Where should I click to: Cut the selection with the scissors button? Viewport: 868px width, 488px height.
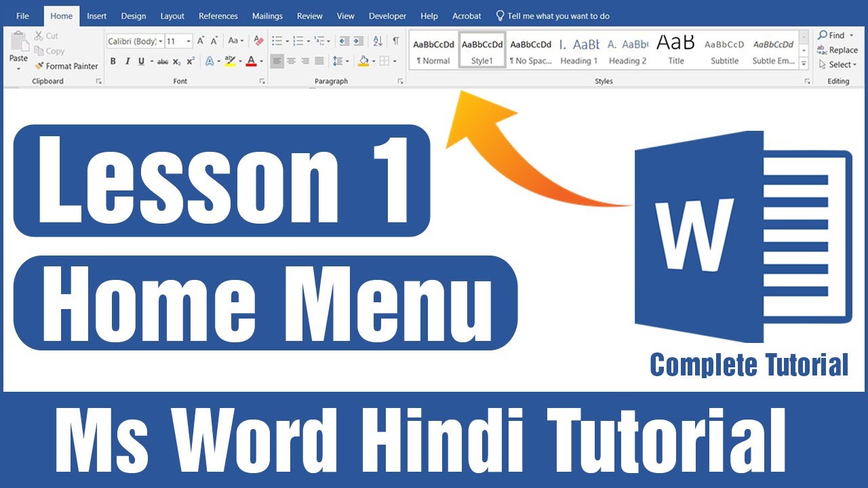45,36
